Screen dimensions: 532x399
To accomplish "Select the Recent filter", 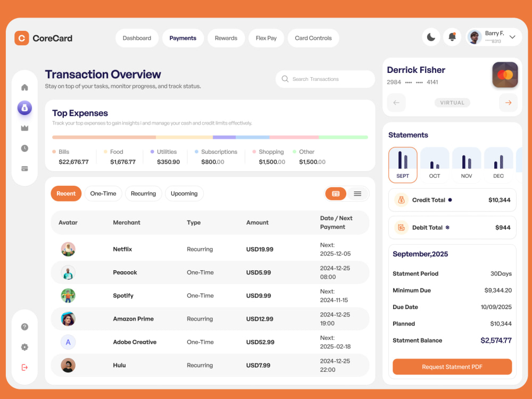I will pos(66,194).
